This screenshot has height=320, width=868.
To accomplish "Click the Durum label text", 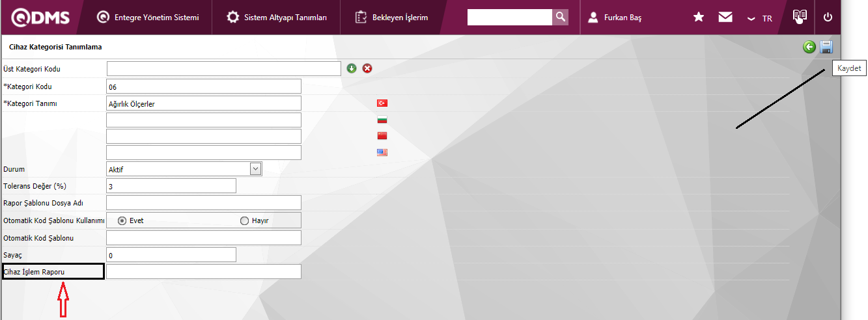I will [x=14, y=169].
